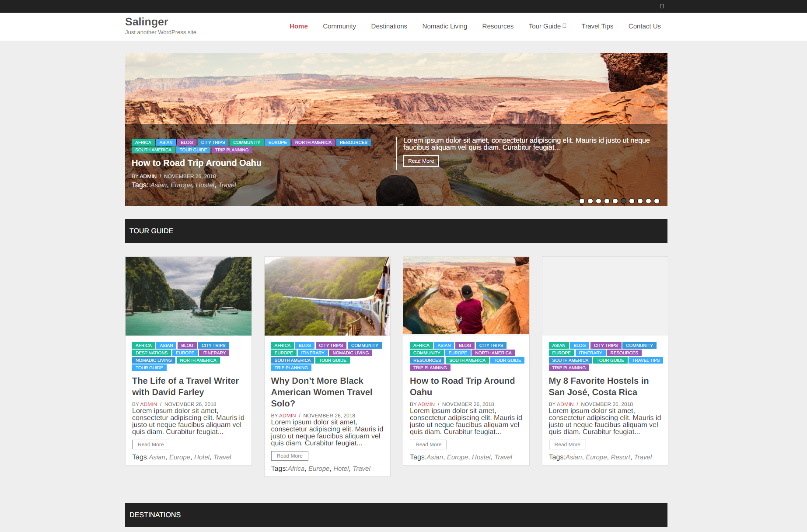This screenshot has height=532, width=807.
Task: Click the Travel Tips category badge
Action: [646, 360]
